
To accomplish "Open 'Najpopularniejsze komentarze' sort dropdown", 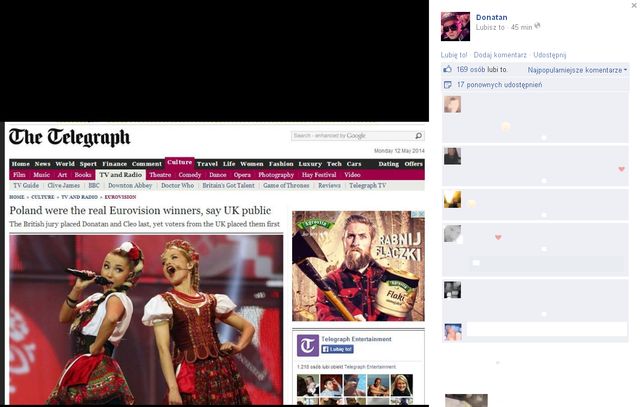I will coord(577,70).
